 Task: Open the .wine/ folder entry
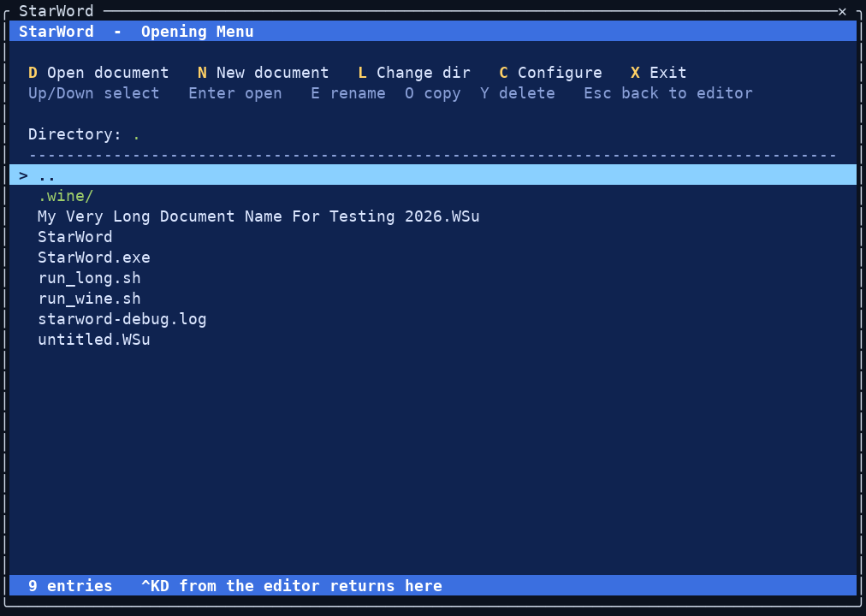point(65,196)
